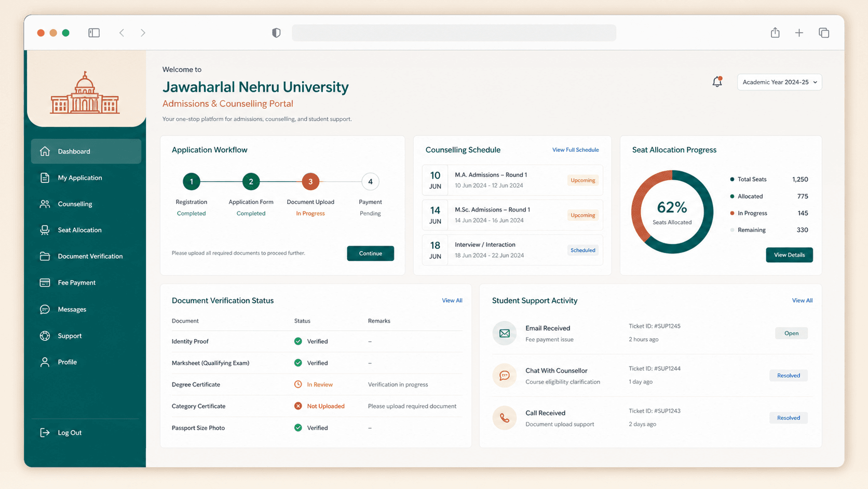This screenshot has height=489, width=868.
Task: Click 'Ticket ID: #SUP1245' text
Action: coord(655,326)
